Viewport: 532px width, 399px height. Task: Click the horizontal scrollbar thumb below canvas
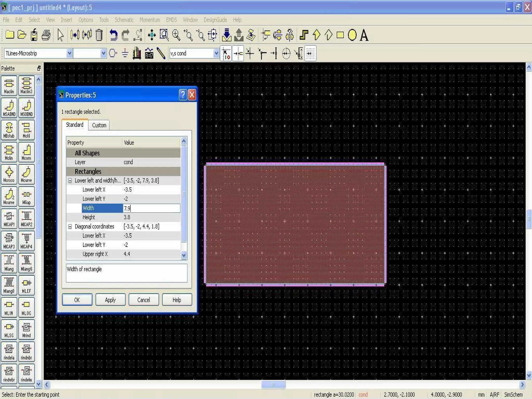pos(273,384)
